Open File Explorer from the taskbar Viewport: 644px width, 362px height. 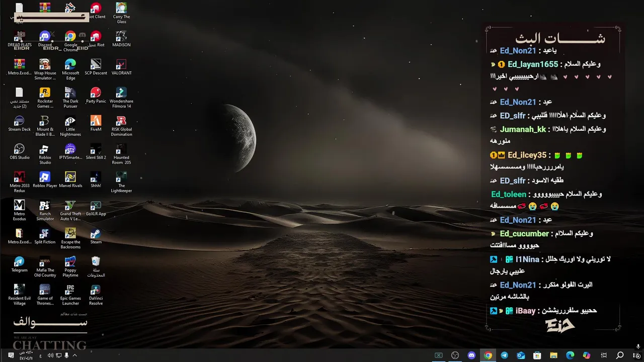[553, 355]
